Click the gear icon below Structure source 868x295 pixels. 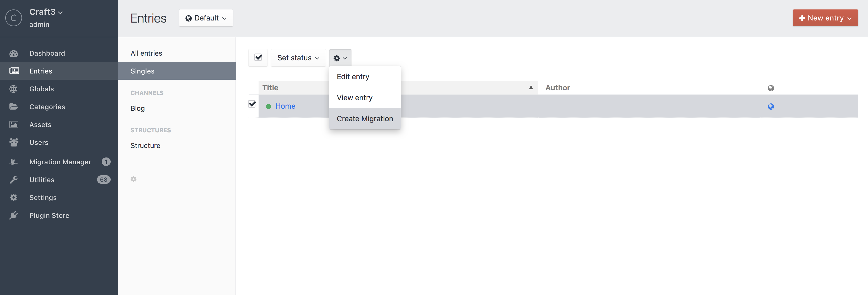point(133,179)
